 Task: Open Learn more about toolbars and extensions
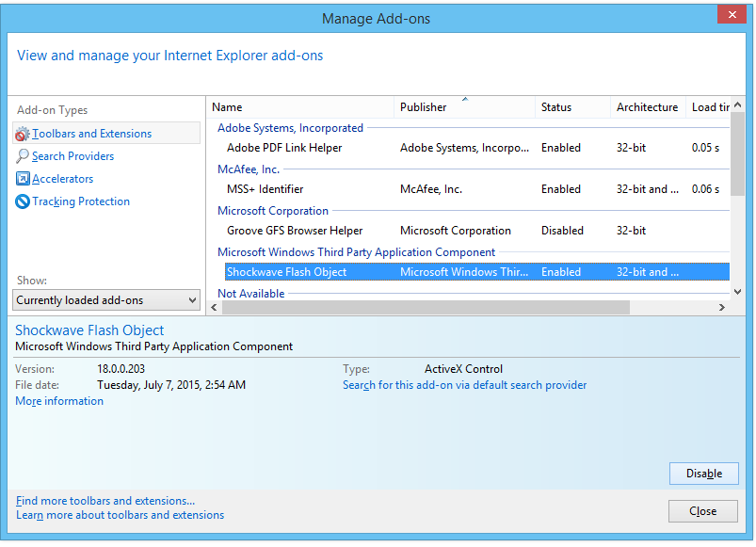[121, 515]
